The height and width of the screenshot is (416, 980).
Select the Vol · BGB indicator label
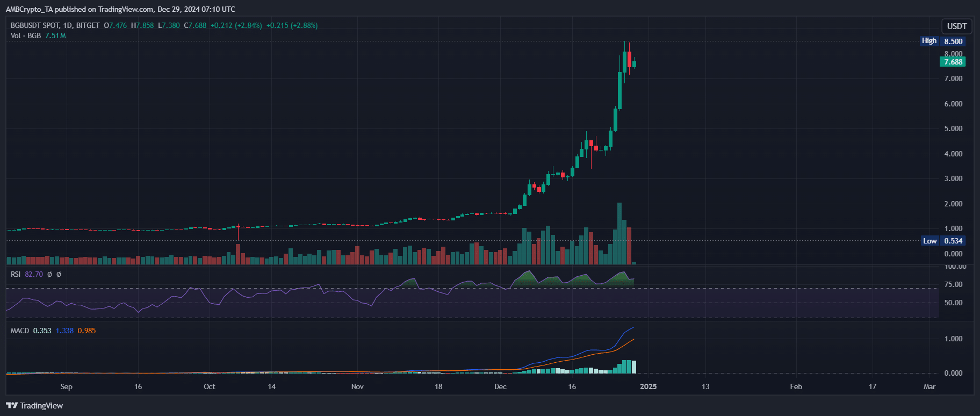click(x=26, y=35)
